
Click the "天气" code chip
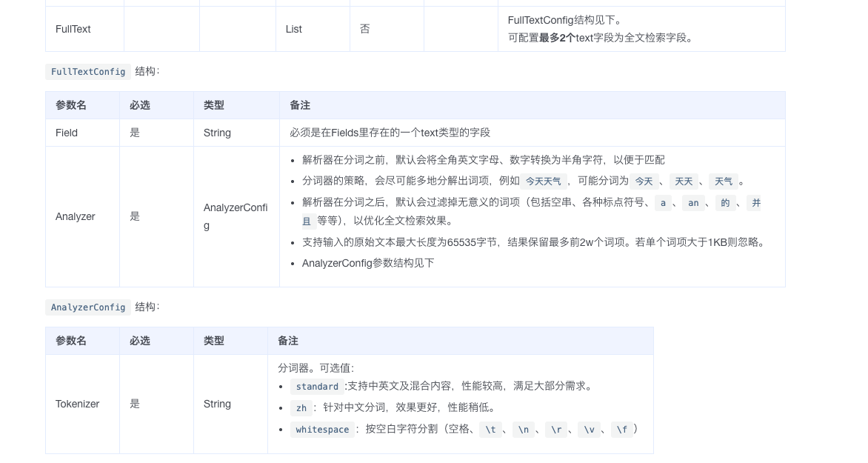click(x=724, y=181)
